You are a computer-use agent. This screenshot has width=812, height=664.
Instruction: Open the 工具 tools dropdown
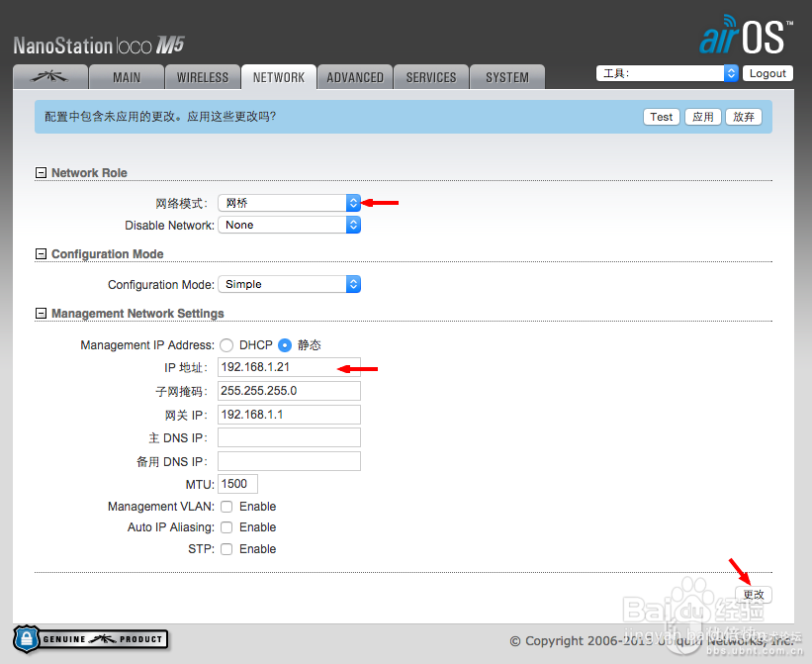click(667, 73)
